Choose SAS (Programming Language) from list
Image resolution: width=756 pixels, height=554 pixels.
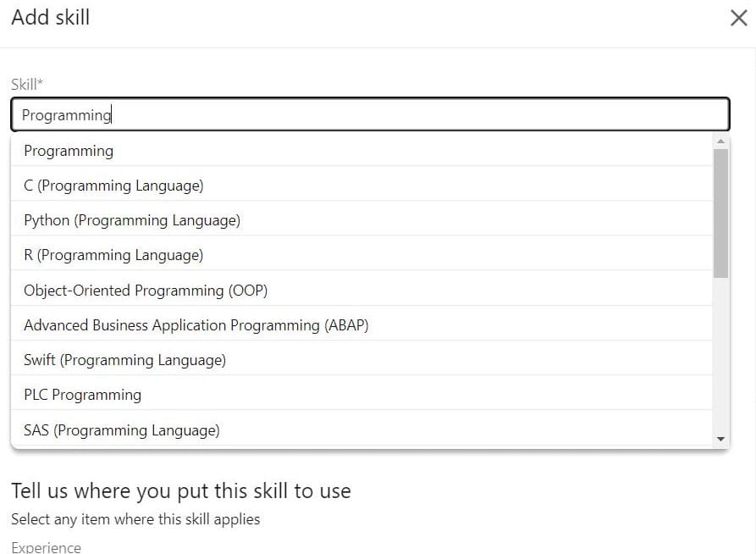(x=122, y=430)
